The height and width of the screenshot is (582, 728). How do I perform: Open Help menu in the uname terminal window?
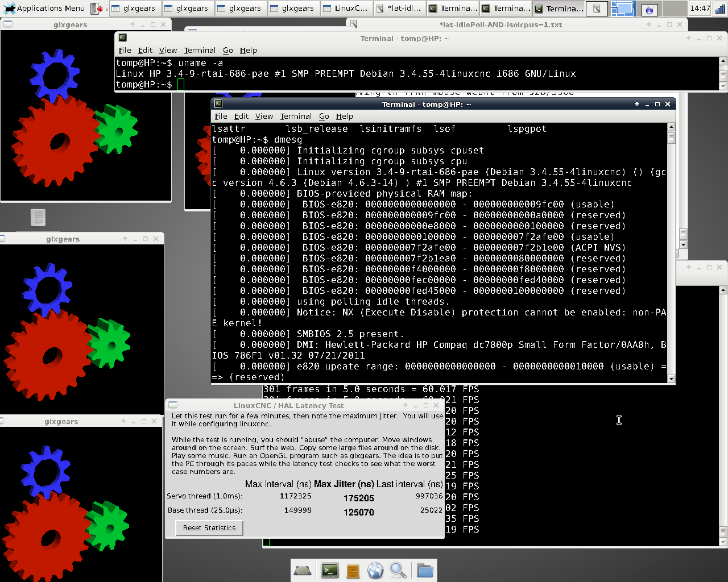coord(248,50)
